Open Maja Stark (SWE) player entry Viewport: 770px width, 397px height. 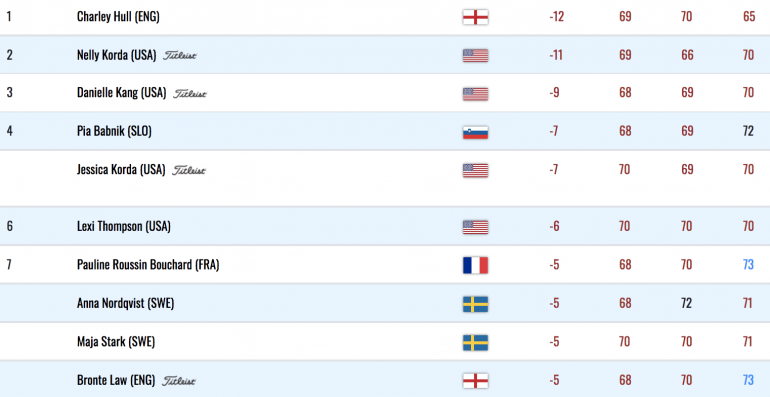[x=116, y=341]
